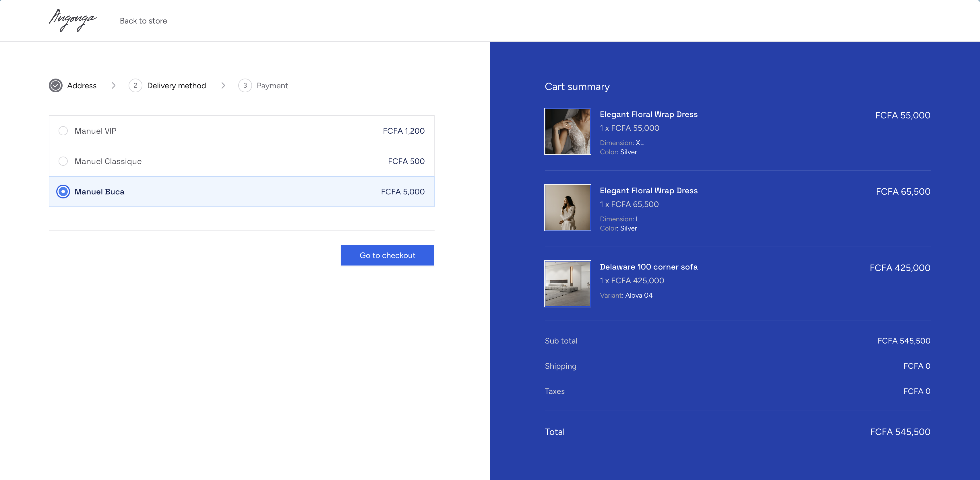Click the Angonga signature logo
980x480 pixels.
point(72,21)
